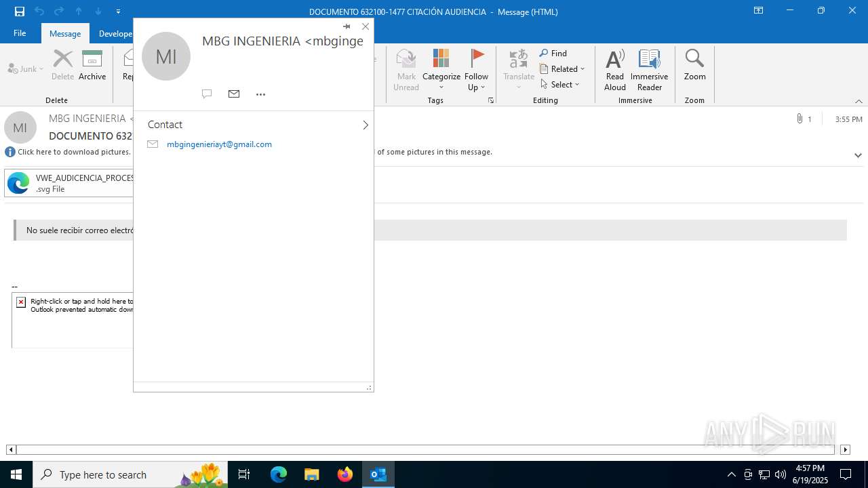
Task: Click the attachment paperclip indicator
Action: (x=804, y=119)
